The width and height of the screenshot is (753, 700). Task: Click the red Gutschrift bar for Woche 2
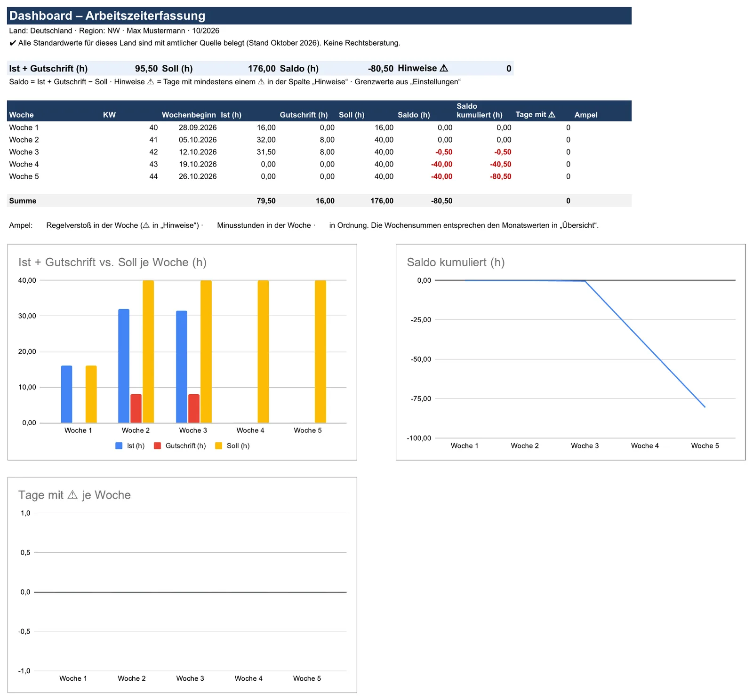136,408
